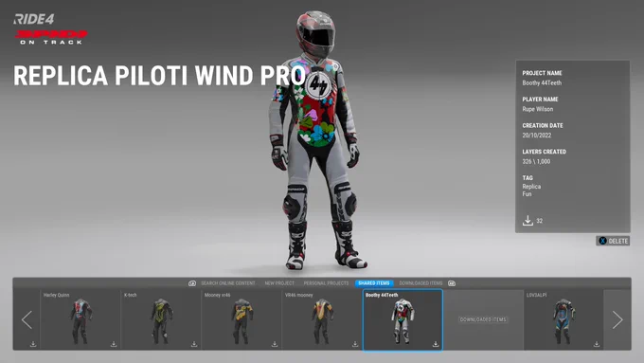Select the Harley Quinn suit thumbnail
Image resolution: width=644 pixels, height=363 pixels.
(x=80, y=319)
